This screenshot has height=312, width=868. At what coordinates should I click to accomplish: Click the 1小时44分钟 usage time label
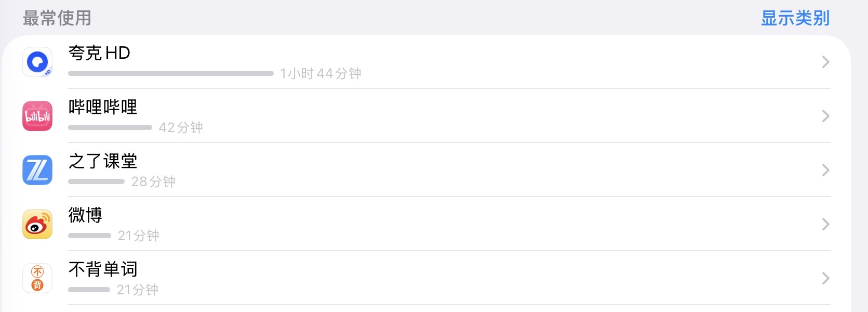(321, 73)
